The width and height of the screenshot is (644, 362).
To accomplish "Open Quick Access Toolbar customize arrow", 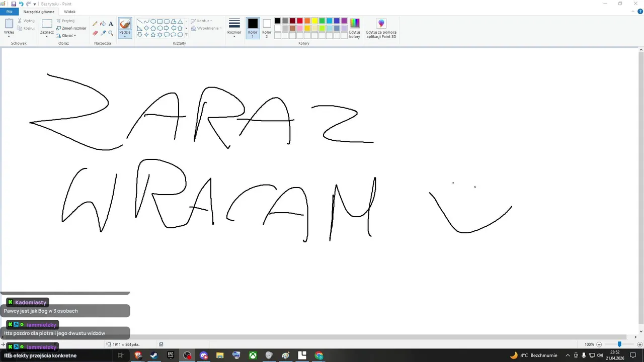I will 35,4.
